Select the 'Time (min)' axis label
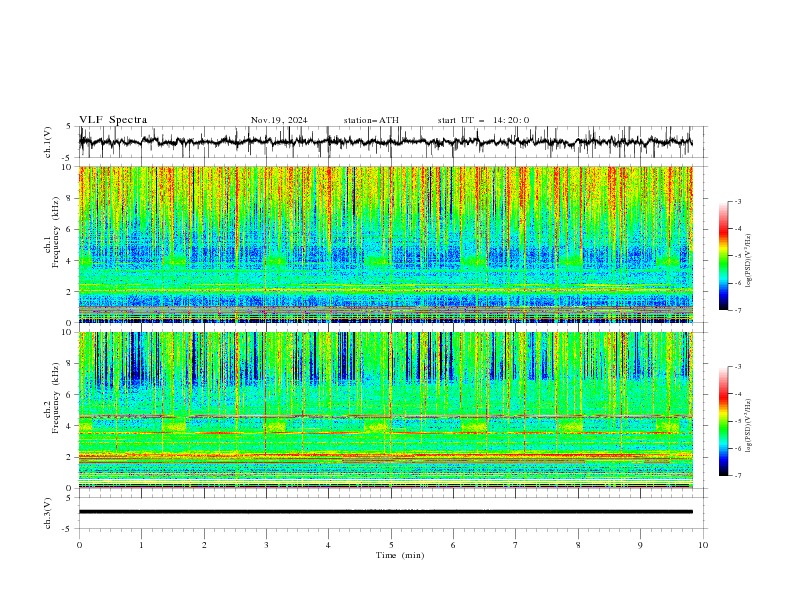This screenshot has width=792, height=612. pos(400,555)
